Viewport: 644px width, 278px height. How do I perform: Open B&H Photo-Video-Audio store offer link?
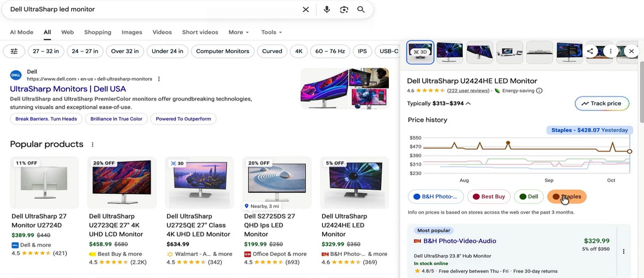[x=460, y=241]
